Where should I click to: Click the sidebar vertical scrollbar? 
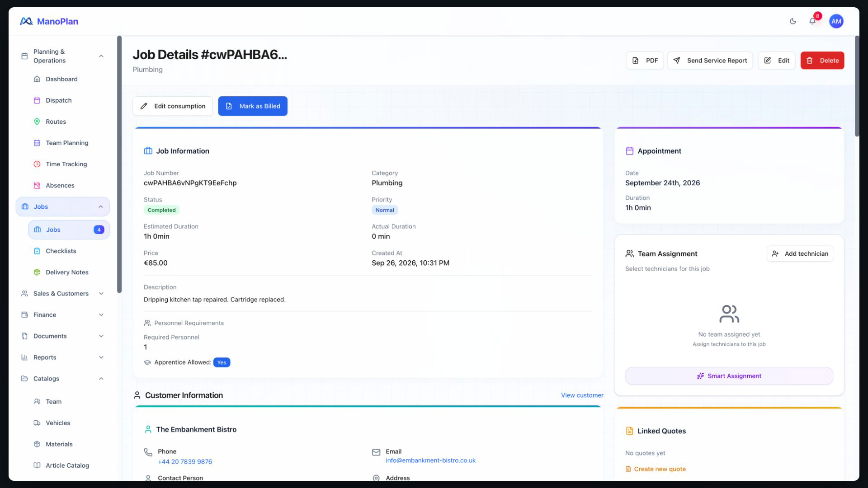click(x=119, y=164)
